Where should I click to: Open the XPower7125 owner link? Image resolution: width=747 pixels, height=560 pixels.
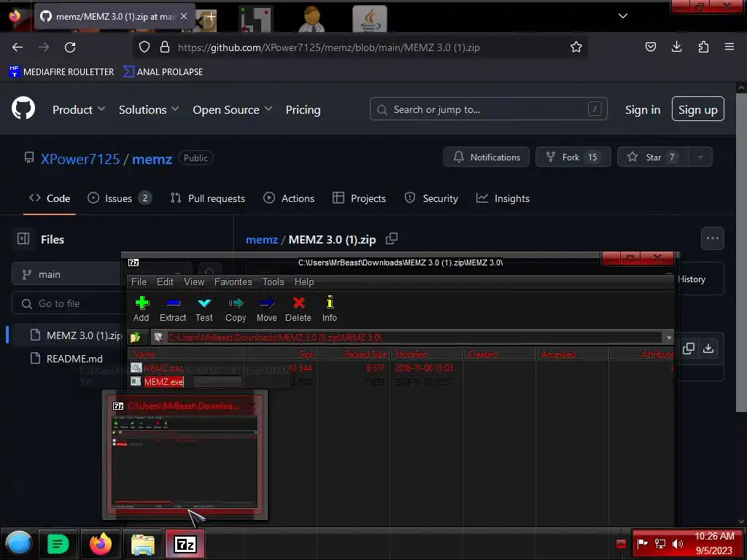click(80, 158)
